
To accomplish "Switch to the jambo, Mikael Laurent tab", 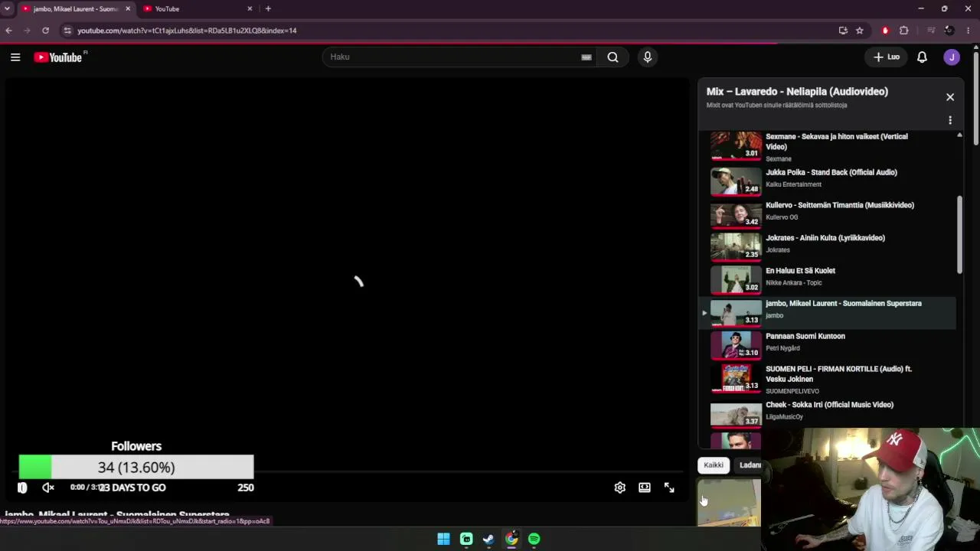I will 75,8.
